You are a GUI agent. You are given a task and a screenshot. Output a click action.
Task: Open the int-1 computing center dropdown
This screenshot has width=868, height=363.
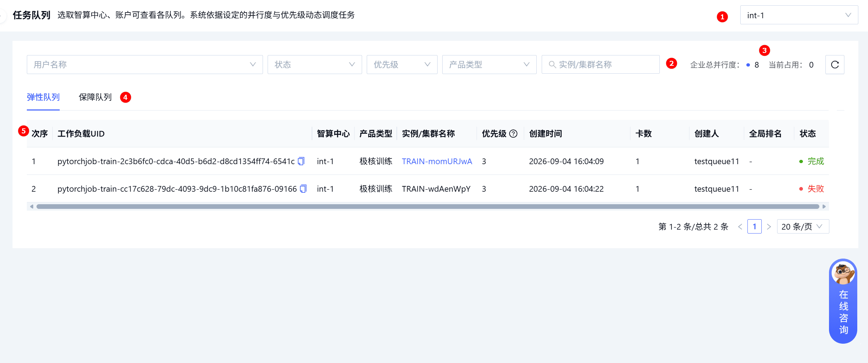point(799,15)
